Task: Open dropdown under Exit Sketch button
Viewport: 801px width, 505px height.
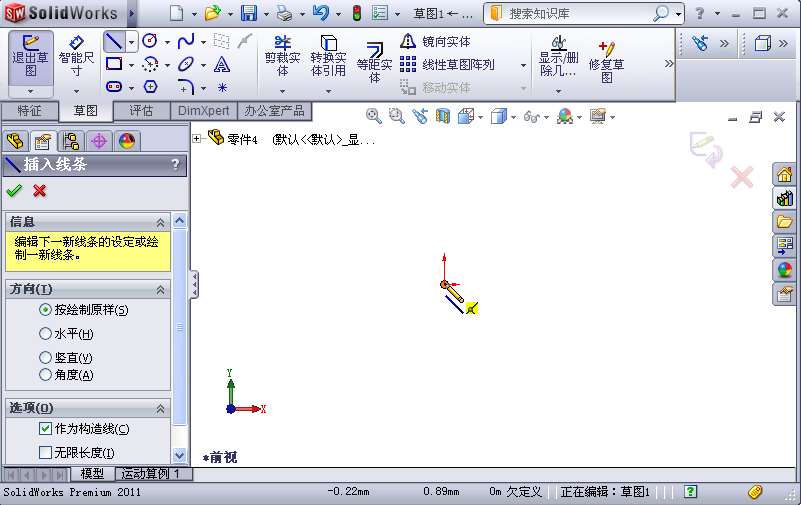Action: (30, 92)
